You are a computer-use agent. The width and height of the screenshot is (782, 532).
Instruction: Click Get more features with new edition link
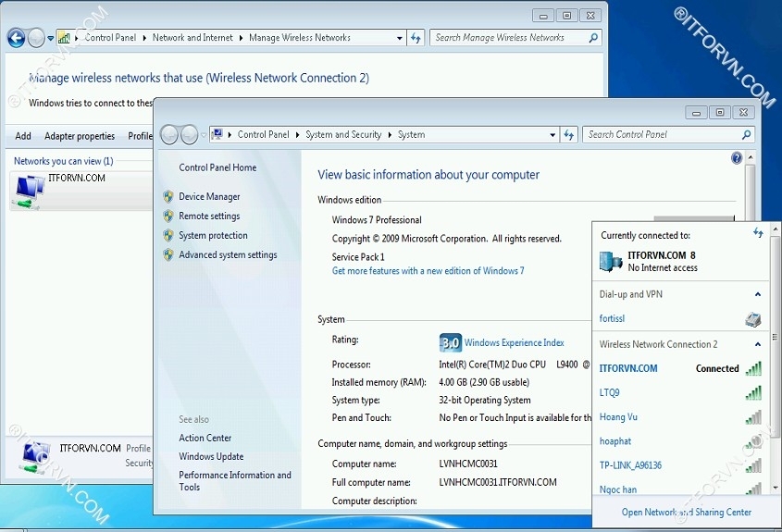tap(428, 271)
